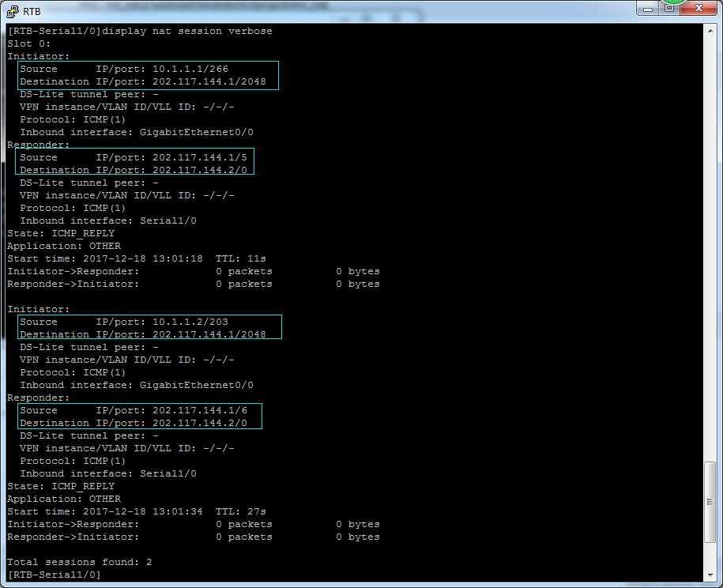Click the RTB window title text

tap(32, 12)
